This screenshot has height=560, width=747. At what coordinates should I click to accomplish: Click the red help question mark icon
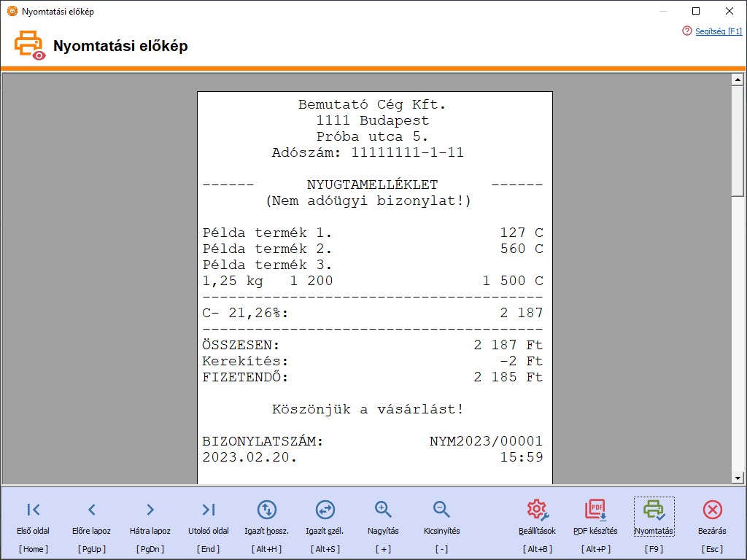point(686,31)
